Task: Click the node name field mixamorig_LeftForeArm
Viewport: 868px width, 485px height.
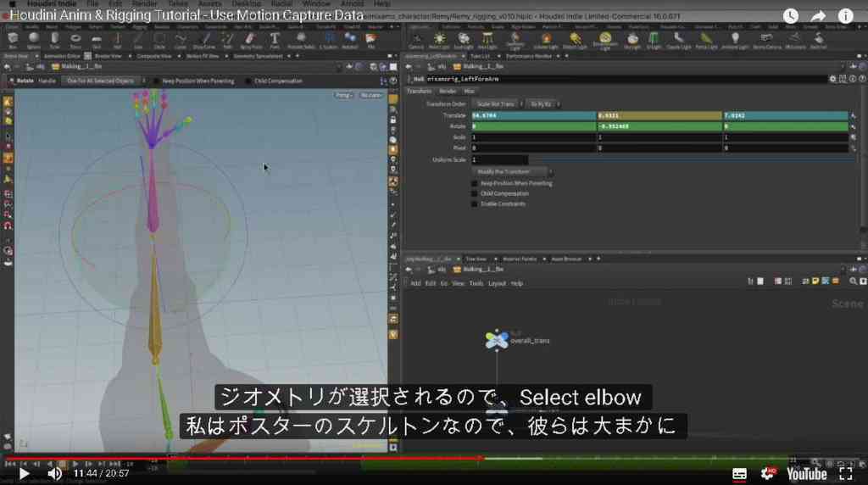Action: [626, 79]
